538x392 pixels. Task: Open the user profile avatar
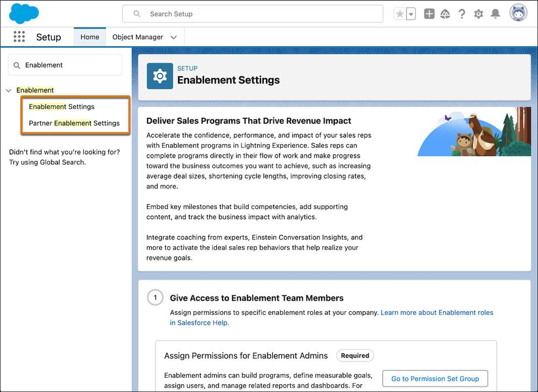click(518, 13)
